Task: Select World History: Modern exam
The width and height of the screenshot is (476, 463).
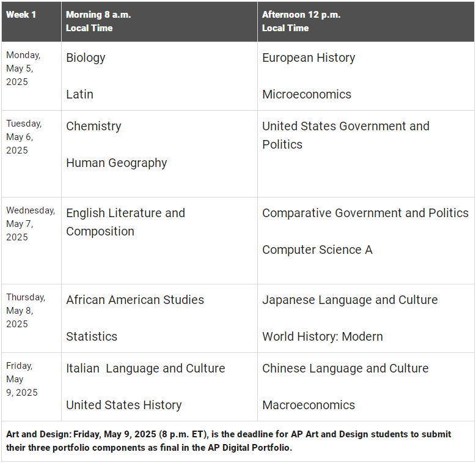Action: pos(323,336)
